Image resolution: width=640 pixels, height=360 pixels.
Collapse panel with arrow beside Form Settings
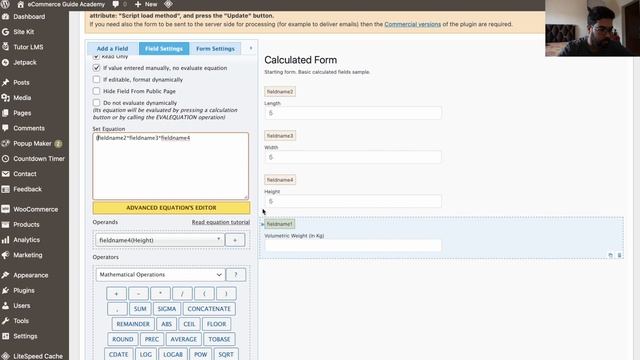click(251, 48)
